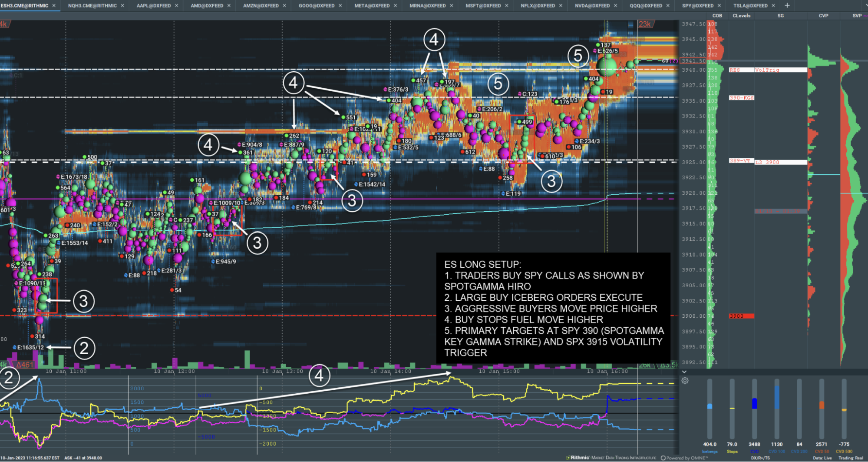Click the CLevels column header

coord(741,16)
